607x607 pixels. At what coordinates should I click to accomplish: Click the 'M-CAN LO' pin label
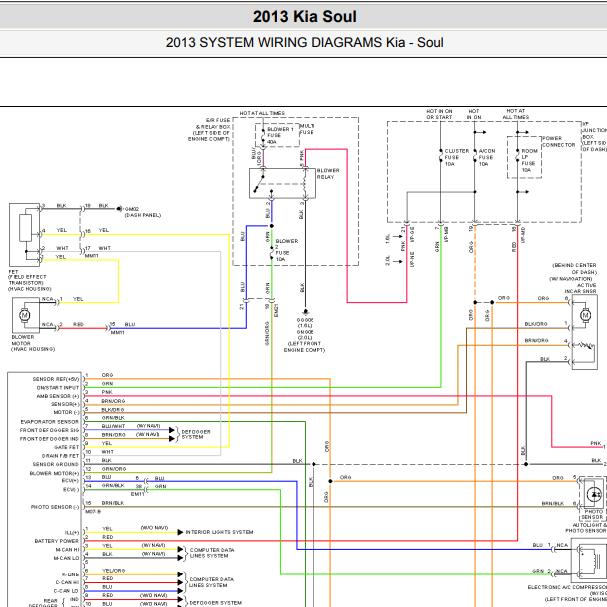click(67, 558)
